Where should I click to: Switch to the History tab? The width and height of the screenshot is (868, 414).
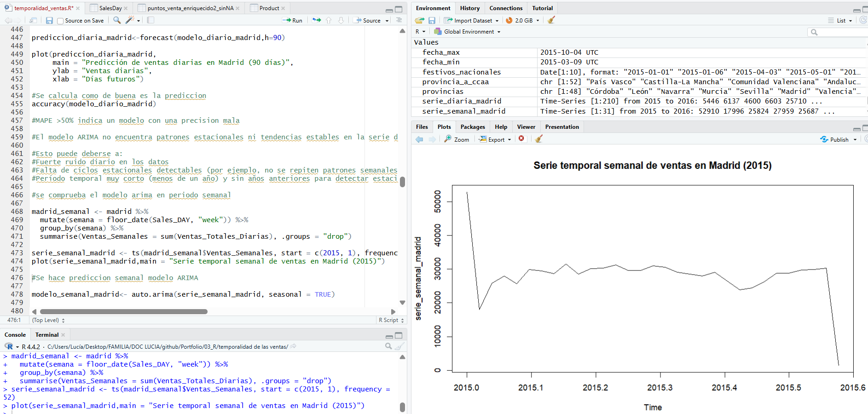click(x=469, y=8)
